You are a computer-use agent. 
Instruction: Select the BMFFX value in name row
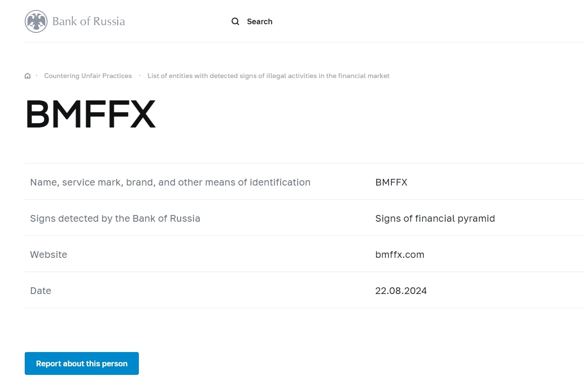click(391, 182)
